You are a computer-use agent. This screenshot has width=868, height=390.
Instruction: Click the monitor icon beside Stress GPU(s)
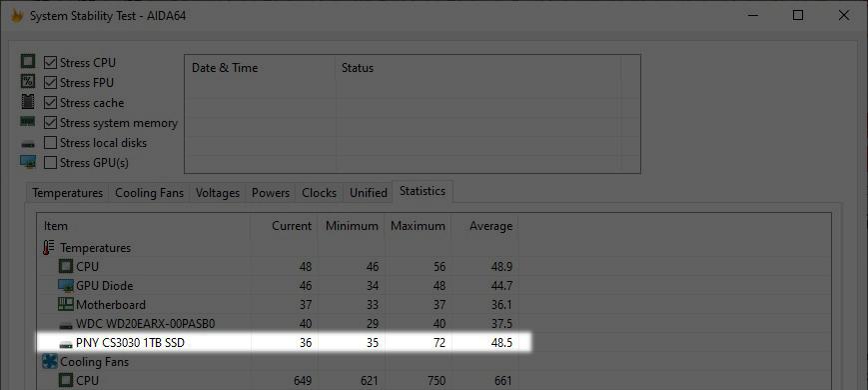28,162
